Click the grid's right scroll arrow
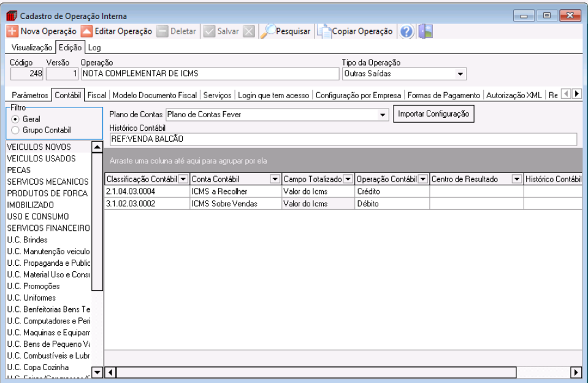 pyautogui.click(x=576, y=373)
